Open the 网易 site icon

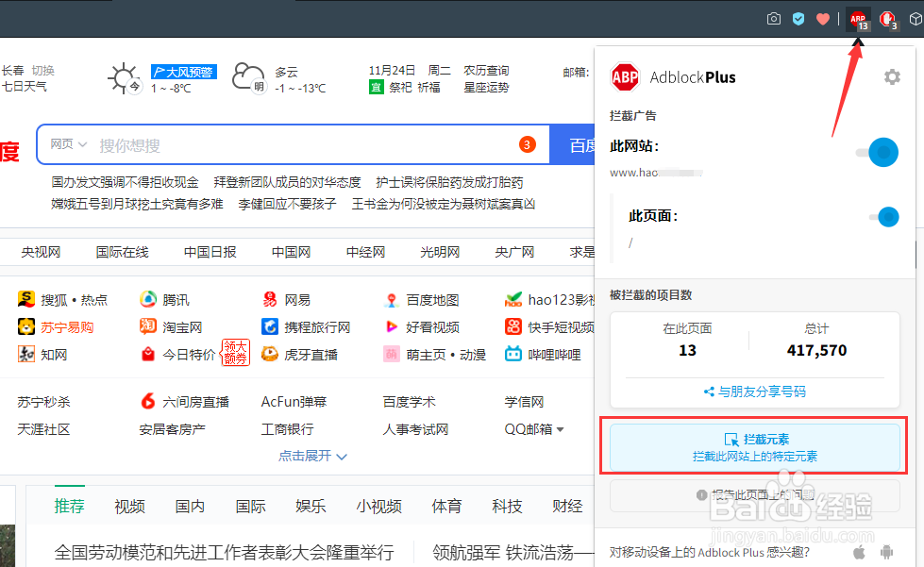pos(270,300)
